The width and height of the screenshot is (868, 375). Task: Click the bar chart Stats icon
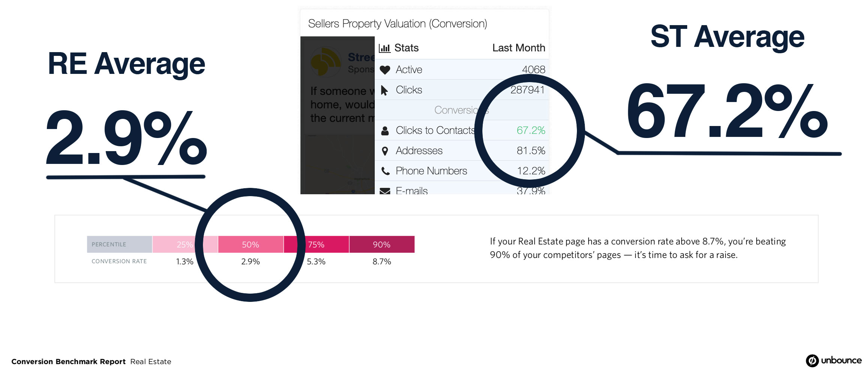(384, 48)
